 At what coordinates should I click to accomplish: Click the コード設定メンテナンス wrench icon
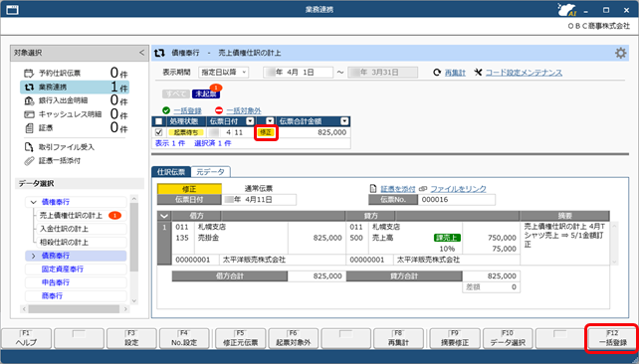(x=478, y=73)
